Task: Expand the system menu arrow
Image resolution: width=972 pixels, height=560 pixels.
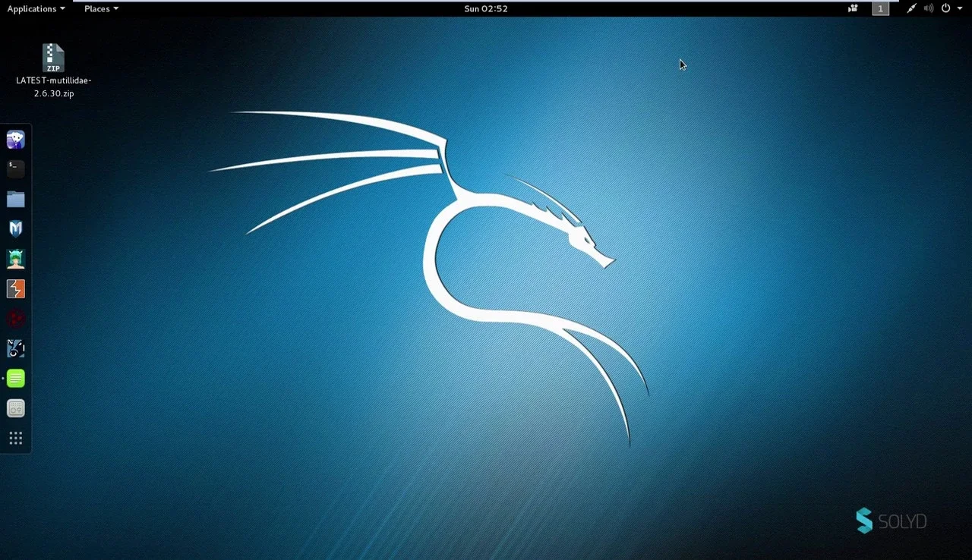Action: [x=960, y=8]
